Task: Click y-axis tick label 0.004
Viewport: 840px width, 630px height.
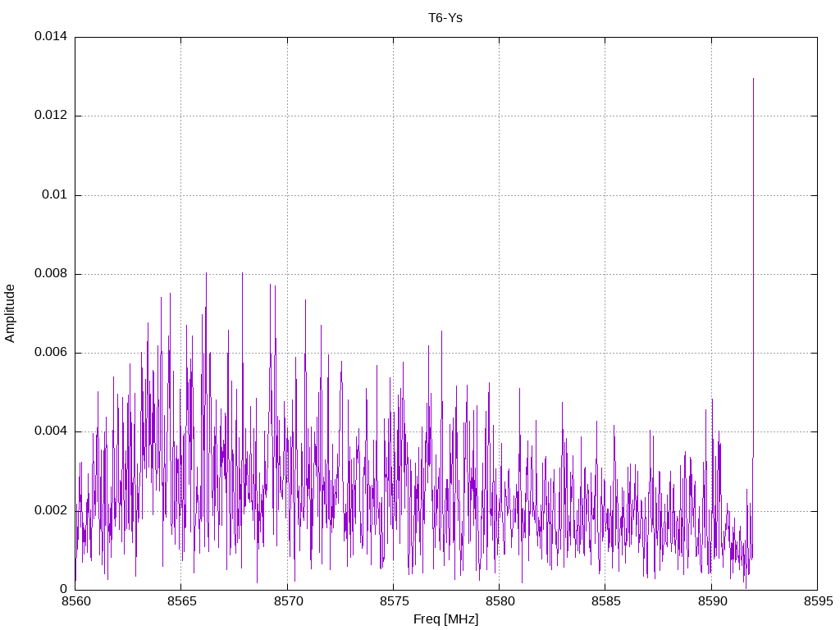Action: 51,431
